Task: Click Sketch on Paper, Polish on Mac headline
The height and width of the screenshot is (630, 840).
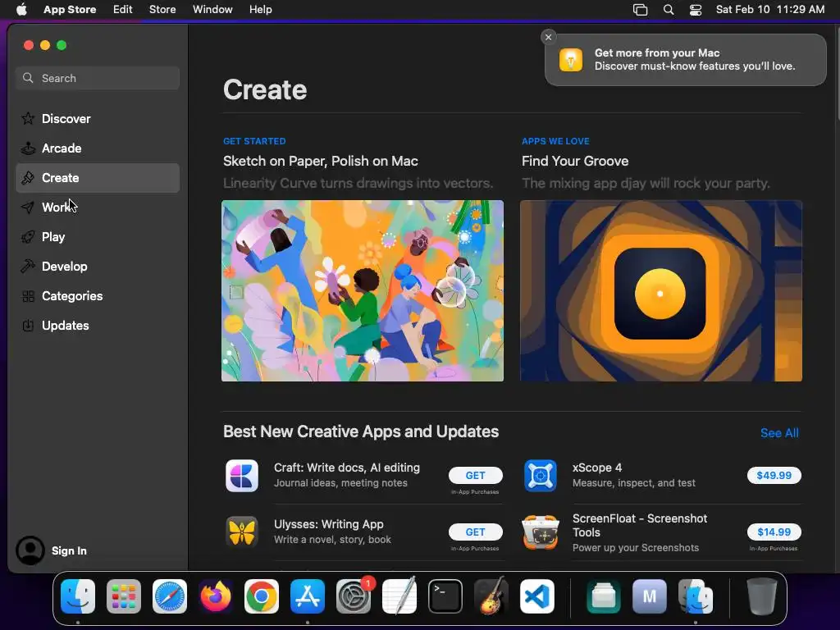Action: [321, 162]
